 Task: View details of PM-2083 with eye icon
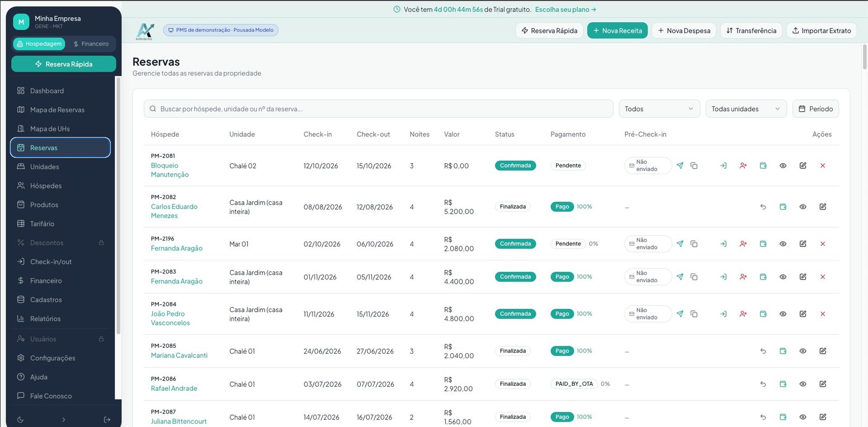[x=783, y=277]
